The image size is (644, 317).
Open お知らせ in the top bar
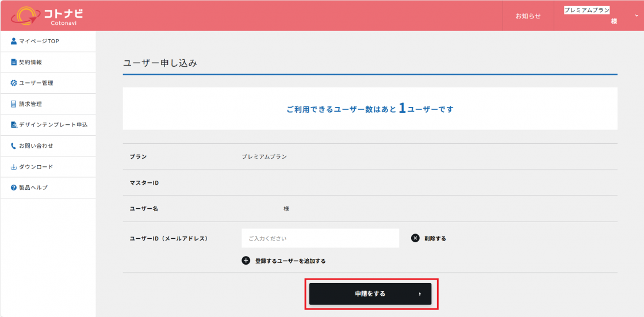528,16
